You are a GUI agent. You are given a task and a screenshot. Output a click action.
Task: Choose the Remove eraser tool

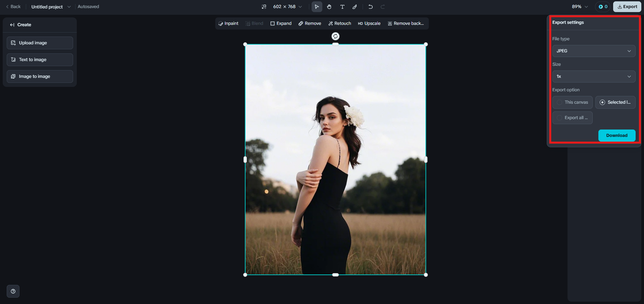coord(309,23)
